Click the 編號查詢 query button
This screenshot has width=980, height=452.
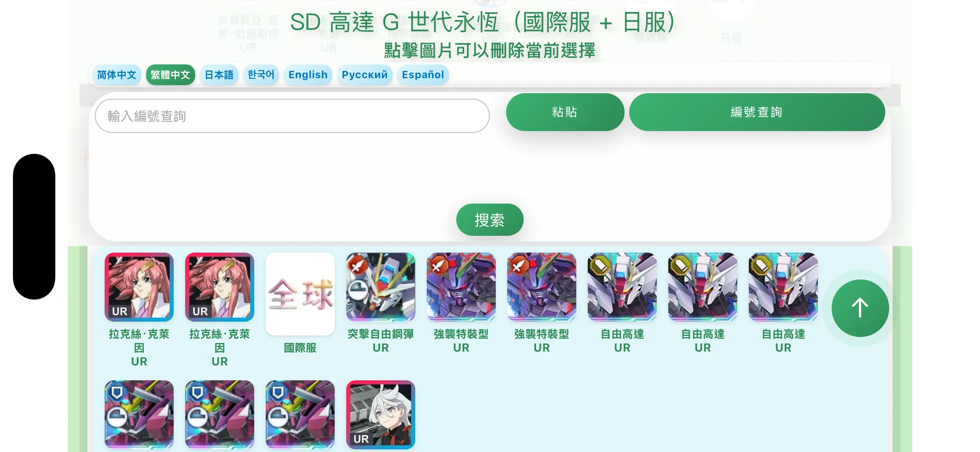[756, 112]
